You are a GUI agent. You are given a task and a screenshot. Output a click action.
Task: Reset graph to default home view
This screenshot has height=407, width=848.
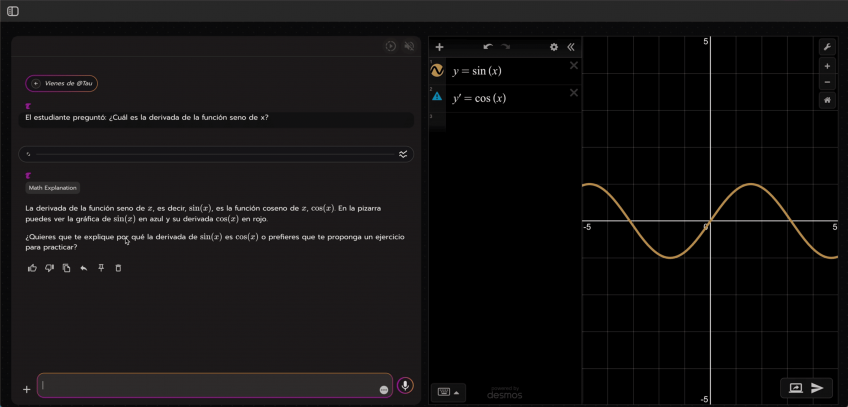point(827,100)
